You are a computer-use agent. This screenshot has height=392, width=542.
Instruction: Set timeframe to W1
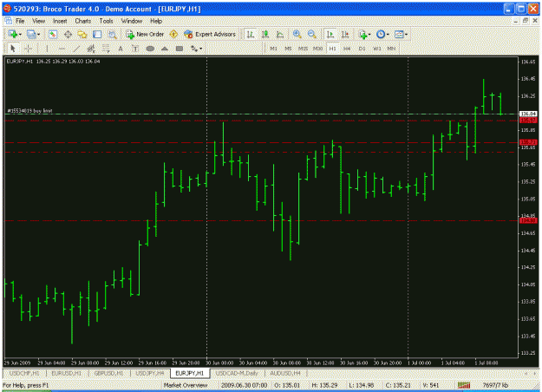tap(376, 49)
